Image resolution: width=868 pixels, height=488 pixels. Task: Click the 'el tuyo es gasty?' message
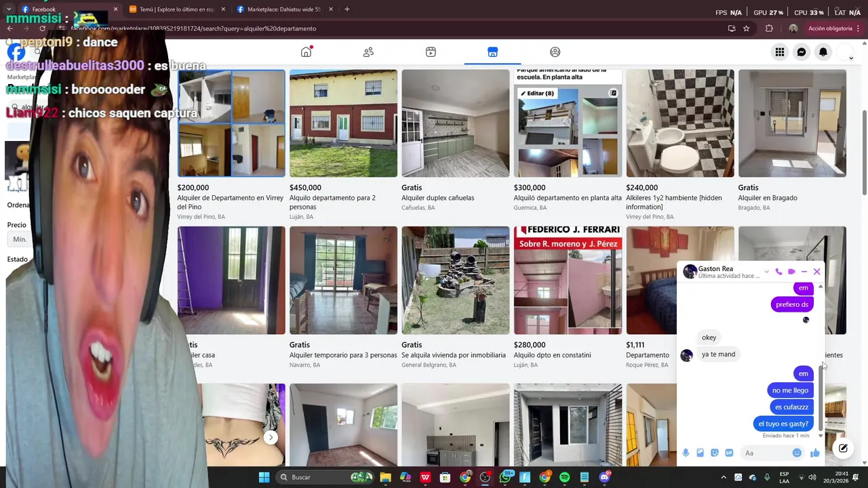pos(783,424)
